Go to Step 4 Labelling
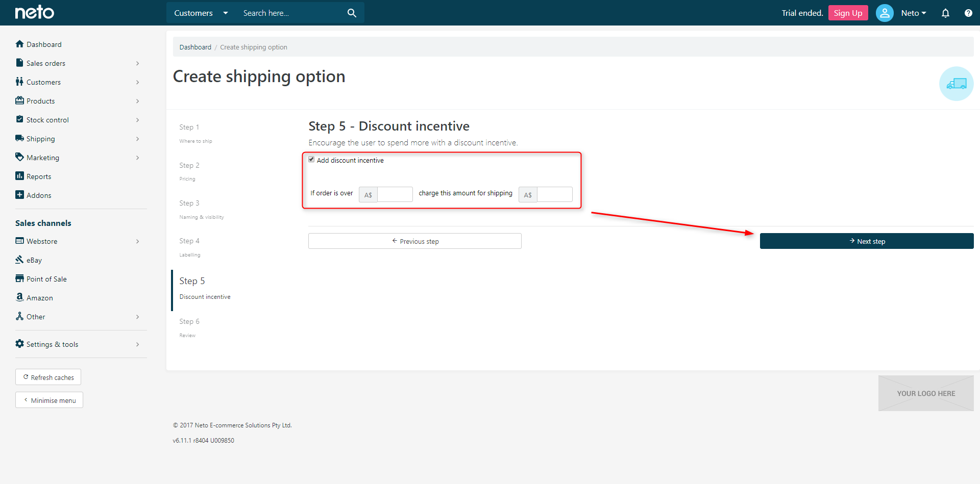 point(190,247)
